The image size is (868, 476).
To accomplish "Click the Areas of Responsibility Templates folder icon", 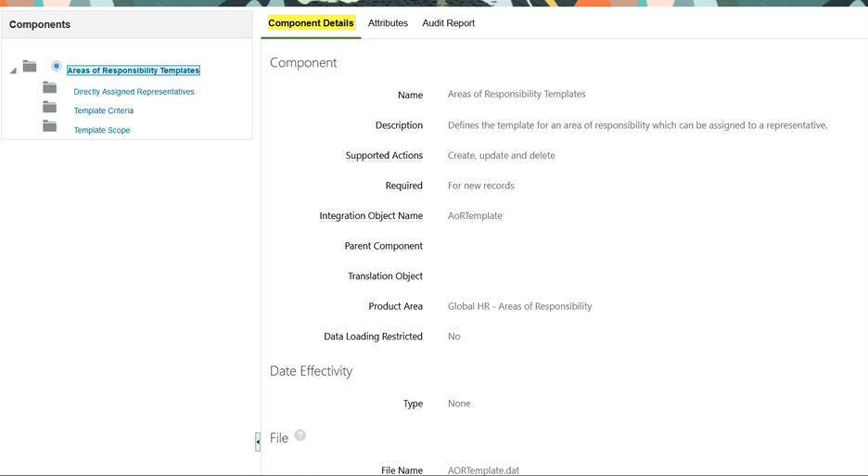I will (30, 67).
